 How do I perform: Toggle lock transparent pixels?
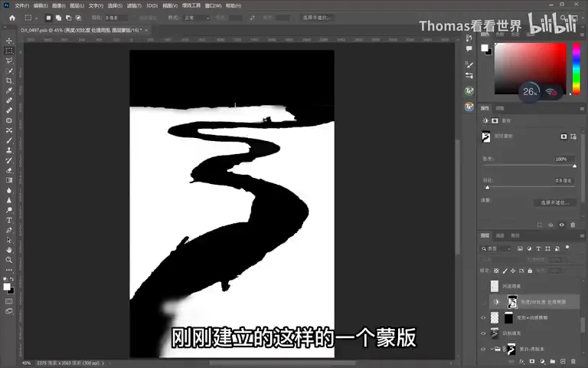tap(496, 271)
